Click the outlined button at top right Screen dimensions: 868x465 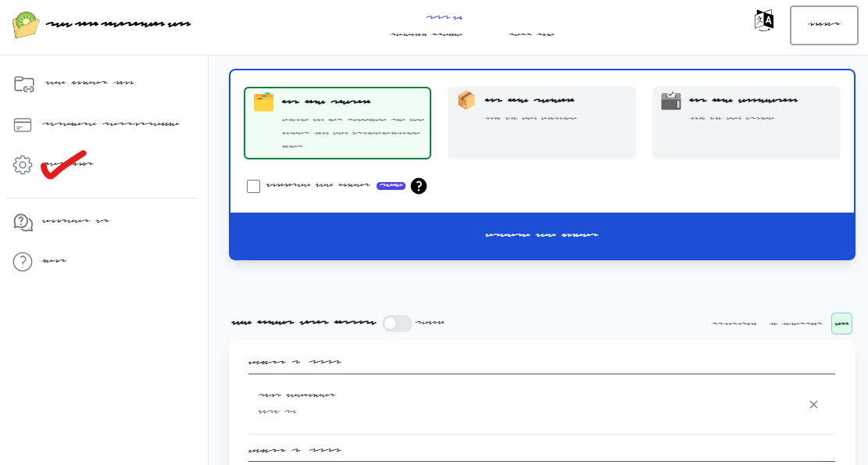click(823, 26)
